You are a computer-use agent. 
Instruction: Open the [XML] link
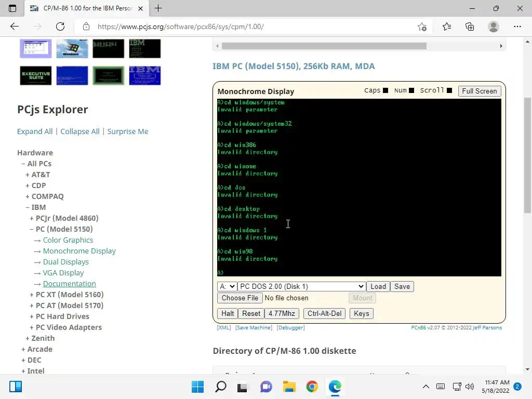224,327
